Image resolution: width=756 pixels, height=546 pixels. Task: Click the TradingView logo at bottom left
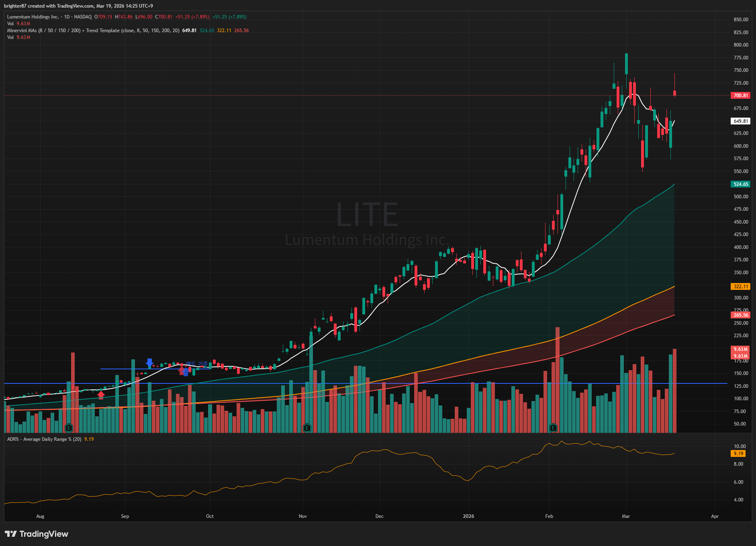click(x=37, y=534)
